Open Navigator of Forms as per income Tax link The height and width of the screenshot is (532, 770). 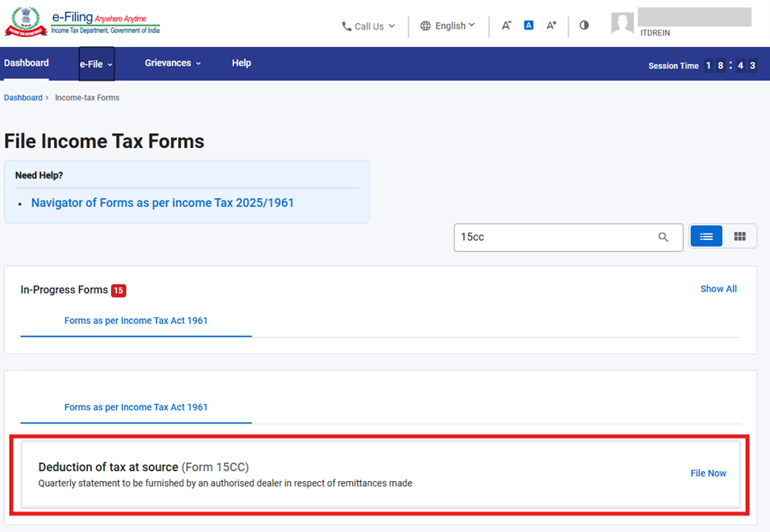coord(162,202)
